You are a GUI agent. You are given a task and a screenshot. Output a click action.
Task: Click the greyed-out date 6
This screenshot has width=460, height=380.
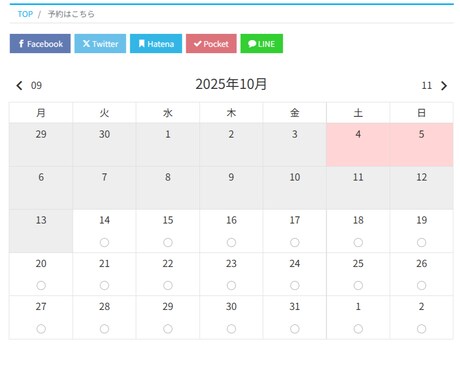coord(41,188)
